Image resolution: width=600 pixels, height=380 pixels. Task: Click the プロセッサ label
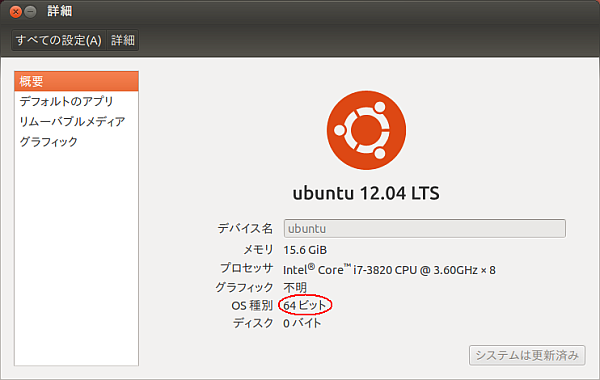(x=247, y=268)
